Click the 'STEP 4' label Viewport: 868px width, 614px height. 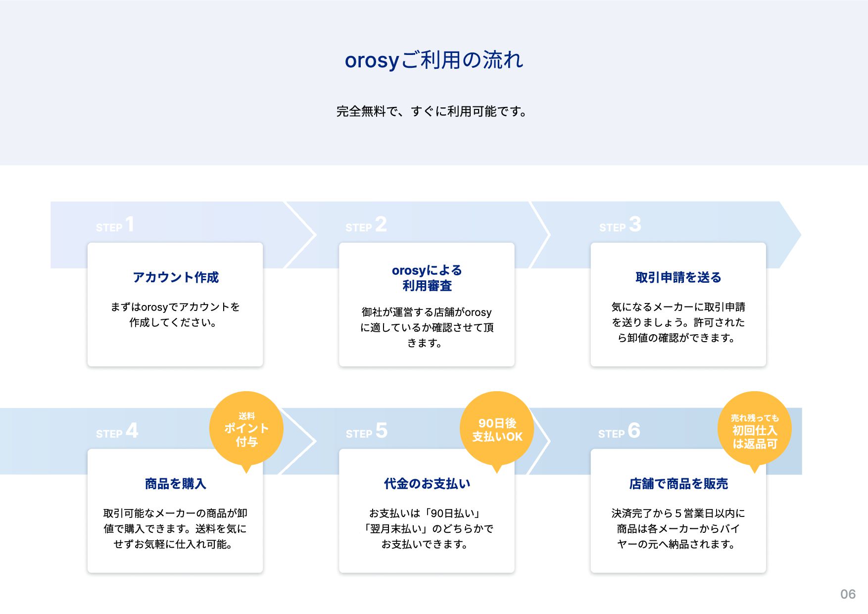(x=117, y=431)
